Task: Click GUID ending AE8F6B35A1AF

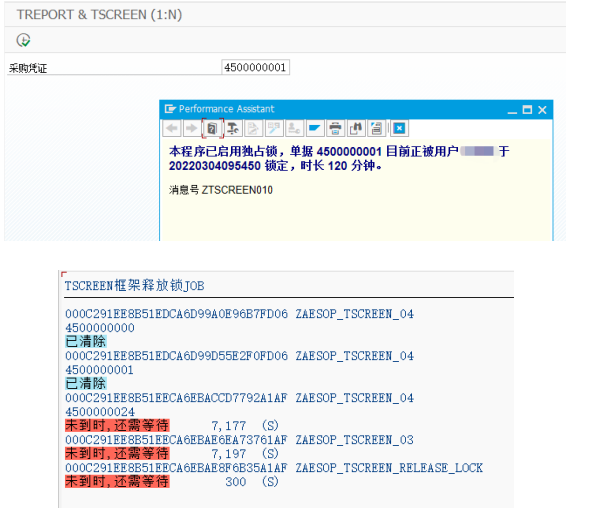Action: (x=176, y=467)
